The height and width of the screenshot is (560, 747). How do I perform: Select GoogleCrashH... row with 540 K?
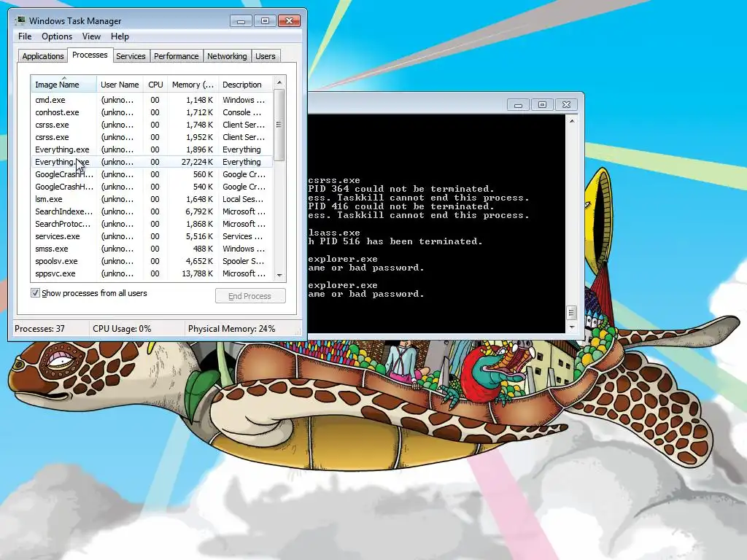tap(152, 187)
